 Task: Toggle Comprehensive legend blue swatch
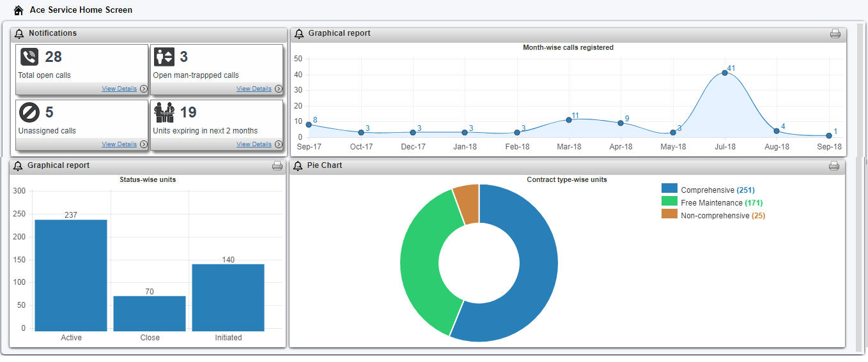tap(669, 189)
